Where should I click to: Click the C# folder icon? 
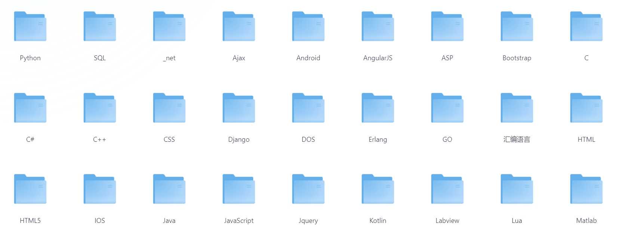coord(30,108)
